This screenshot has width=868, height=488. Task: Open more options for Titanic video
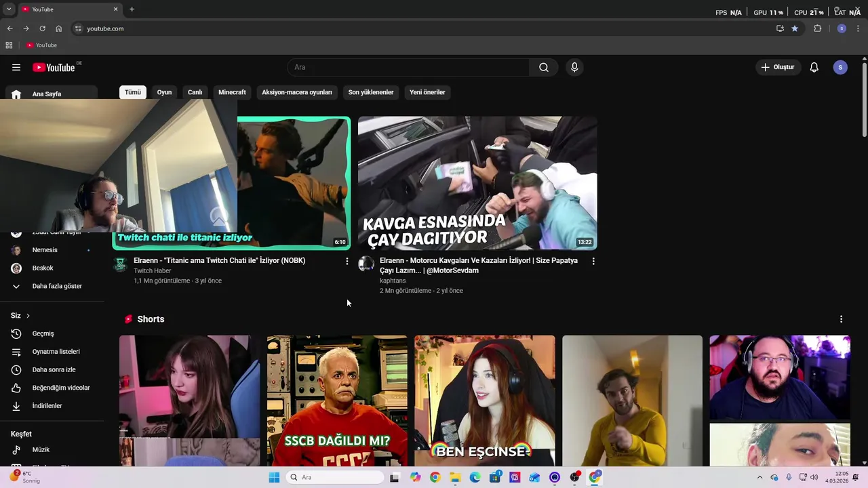click(347, 261)
